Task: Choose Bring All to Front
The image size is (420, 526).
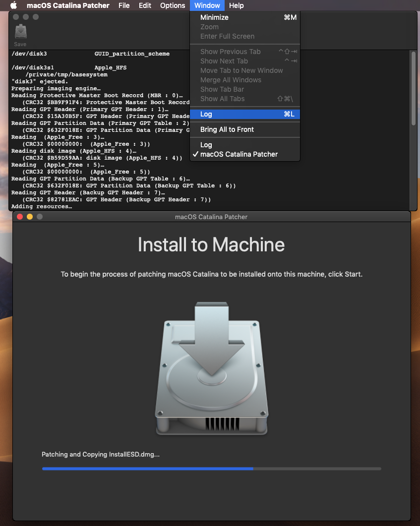Action: (245, 129)
